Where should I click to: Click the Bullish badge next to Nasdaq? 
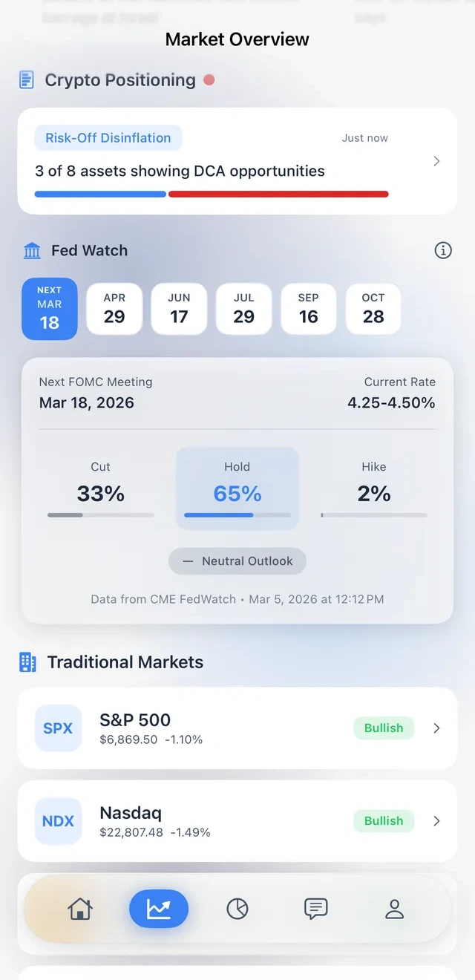384,820
